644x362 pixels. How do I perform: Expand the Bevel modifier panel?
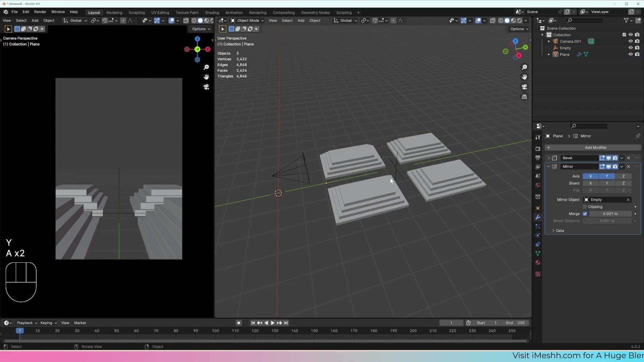click(549, 158)
